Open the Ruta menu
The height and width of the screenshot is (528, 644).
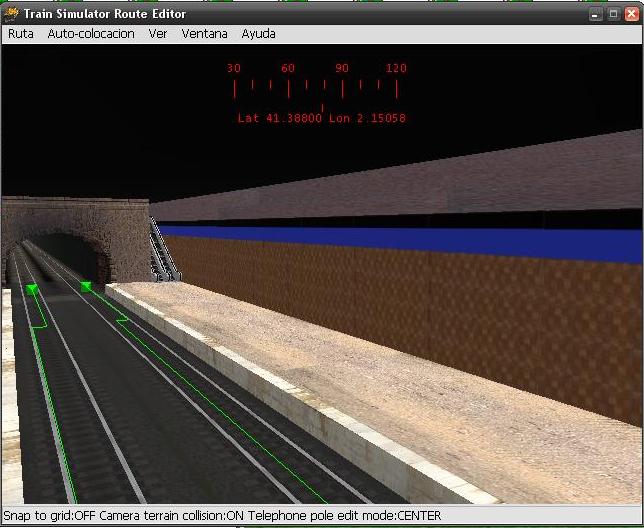(x=20, y=33)
